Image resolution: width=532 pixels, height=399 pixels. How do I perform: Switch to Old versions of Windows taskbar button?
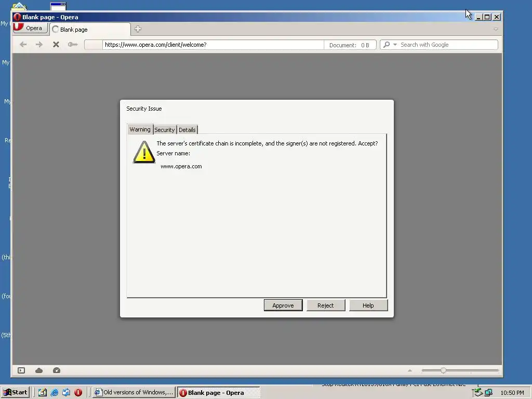134,393
